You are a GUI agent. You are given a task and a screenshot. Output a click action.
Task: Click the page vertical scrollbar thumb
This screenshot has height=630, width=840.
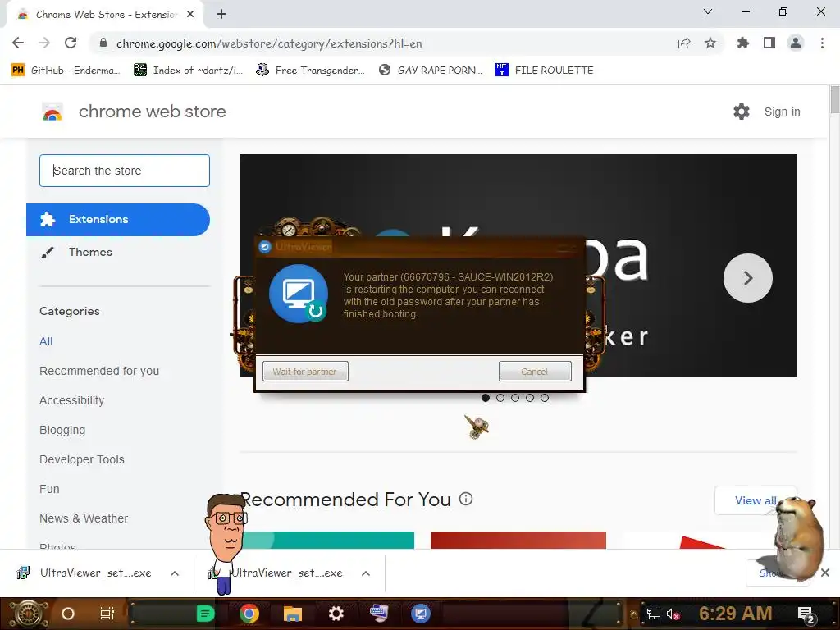coord(834,99)
